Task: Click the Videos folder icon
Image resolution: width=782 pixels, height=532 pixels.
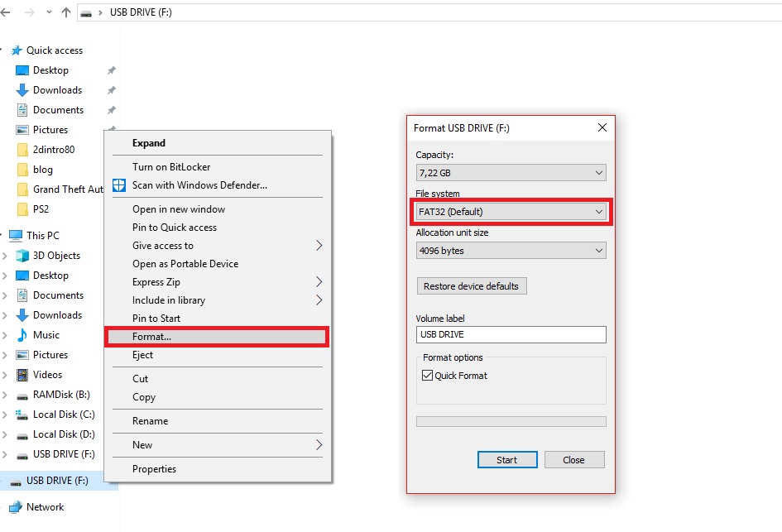Action: point(22,375)
